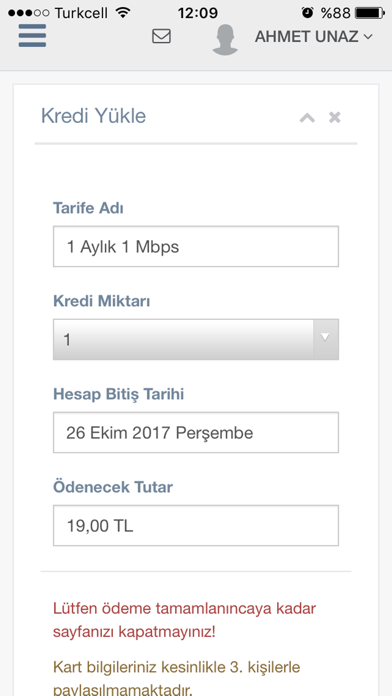This screenshot has height=696, width=392.
Task: Tap the 12:09 clock in status bar
Action: click(198, 13)
